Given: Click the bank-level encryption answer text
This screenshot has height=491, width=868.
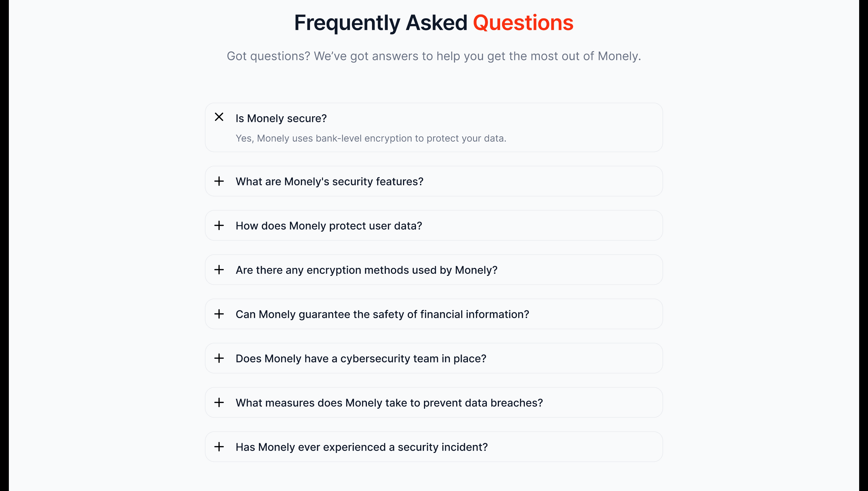Looking at the screenshot, I should 371,138.
